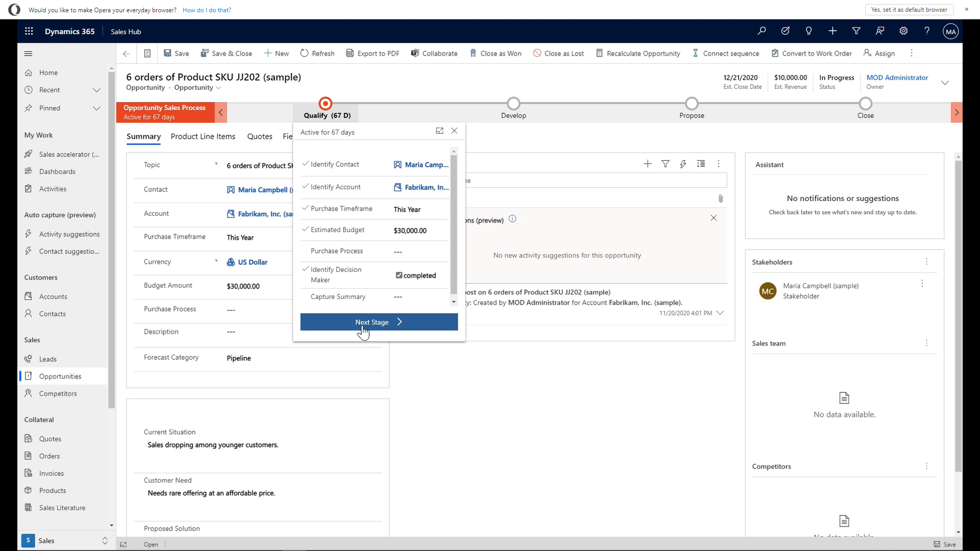Open Leads in the sidebar
This screenshot has width=980, height=551.
48,359
